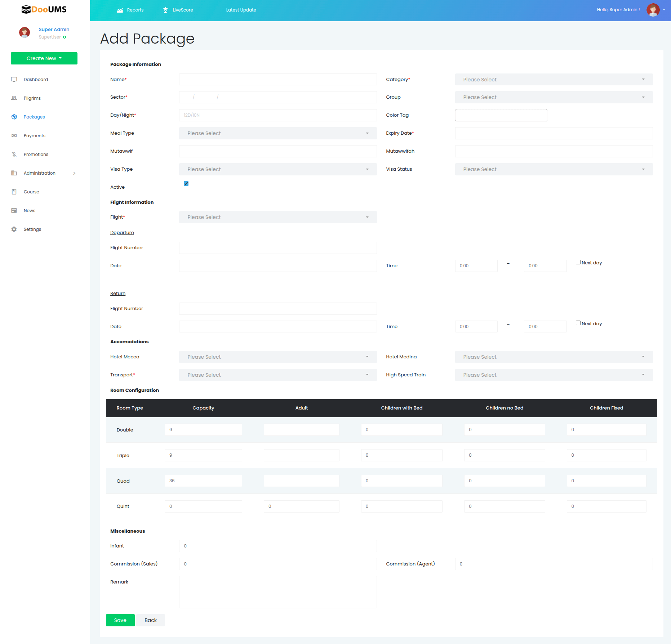The height and width of the screenshot is (644, 671).
Task: Click the return flight Date field
Action: [x=278, y=327]
